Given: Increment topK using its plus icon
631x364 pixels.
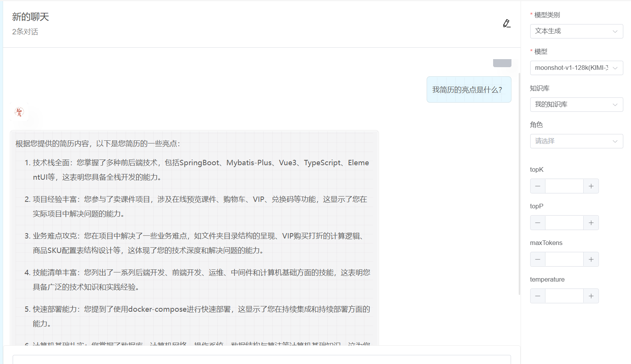Looking at the screenshot, I should (x=591, y=186).
